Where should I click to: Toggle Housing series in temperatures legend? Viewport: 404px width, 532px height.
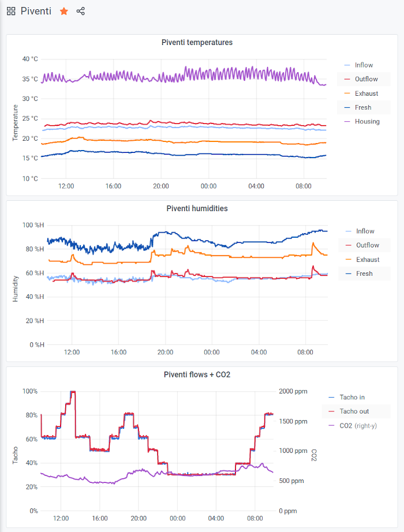[x=367, y=122]
